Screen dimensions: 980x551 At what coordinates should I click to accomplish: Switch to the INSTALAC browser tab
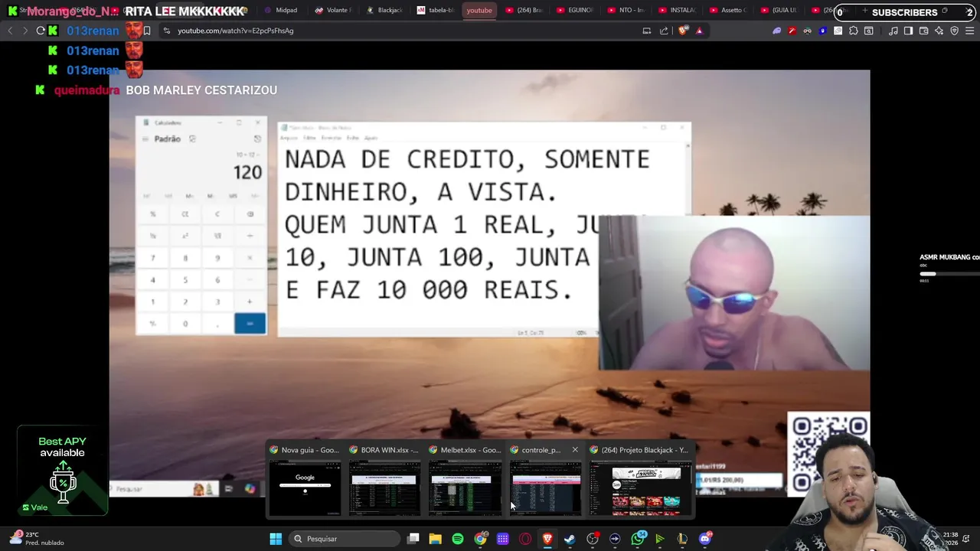677,11
